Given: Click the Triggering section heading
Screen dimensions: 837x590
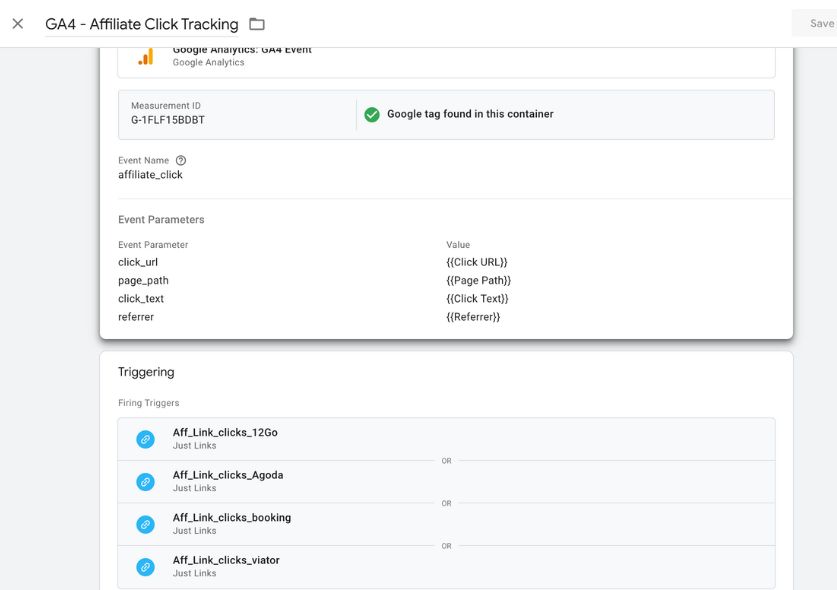Looking at the screenshot, I should click(x=146, y=372).
